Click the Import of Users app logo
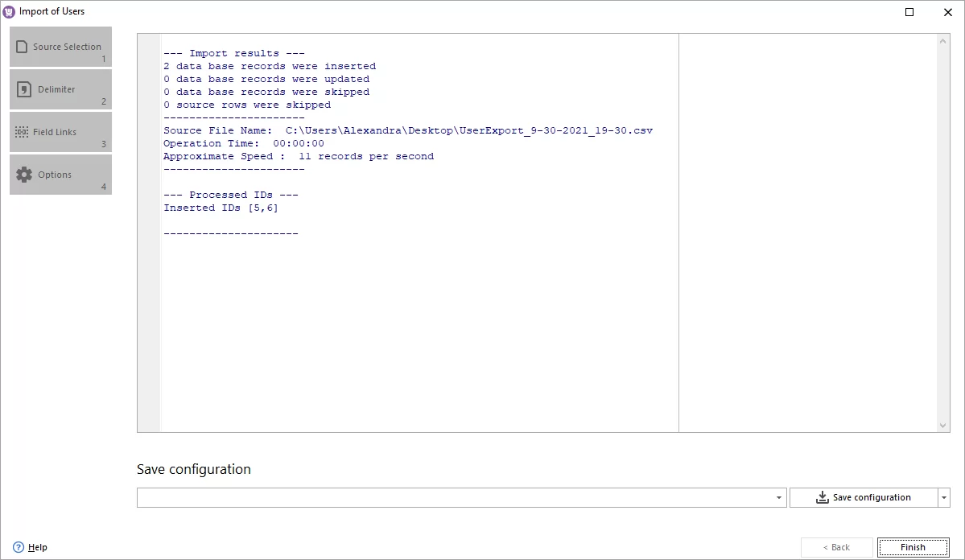965x560 pixels. pyautogui.click(x=9, y=10)
